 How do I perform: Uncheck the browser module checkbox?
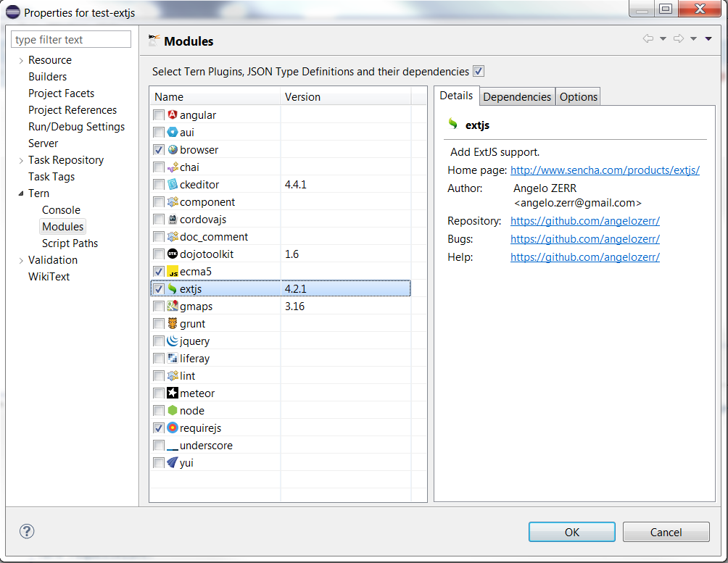coord(158,149)
